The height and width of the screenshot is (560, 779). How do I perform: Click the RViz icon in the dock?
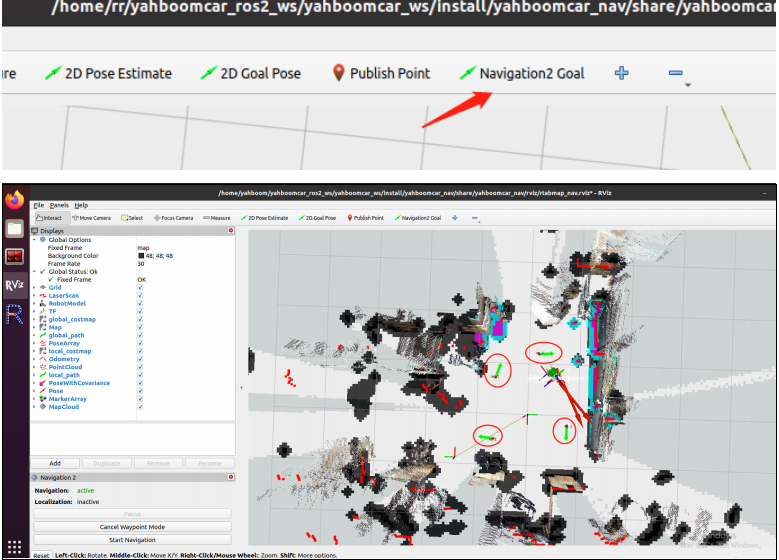tap(14, 285)
